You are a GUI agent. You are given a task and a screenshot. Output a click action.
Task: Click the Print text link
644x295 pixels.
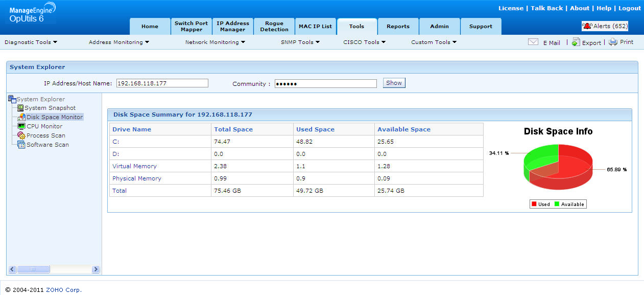[627, 42]
